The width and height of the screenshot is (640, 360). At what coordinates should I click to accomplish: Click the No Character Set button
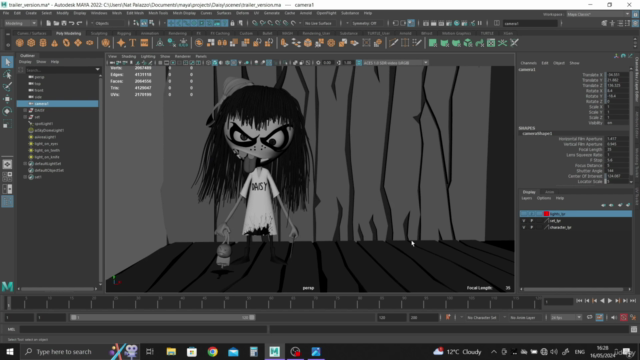pyautogui.click(x=482, y=317)
